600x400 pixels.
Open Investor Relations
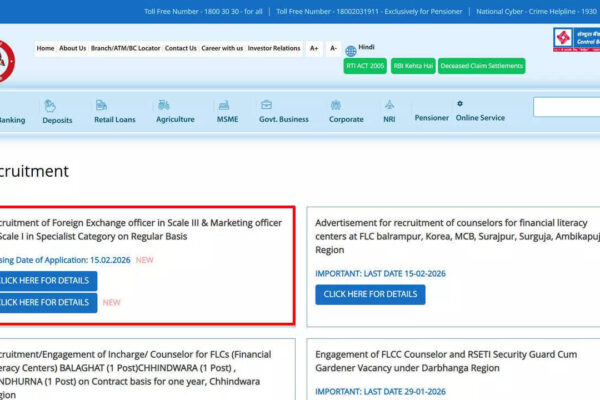coord(274,48)
